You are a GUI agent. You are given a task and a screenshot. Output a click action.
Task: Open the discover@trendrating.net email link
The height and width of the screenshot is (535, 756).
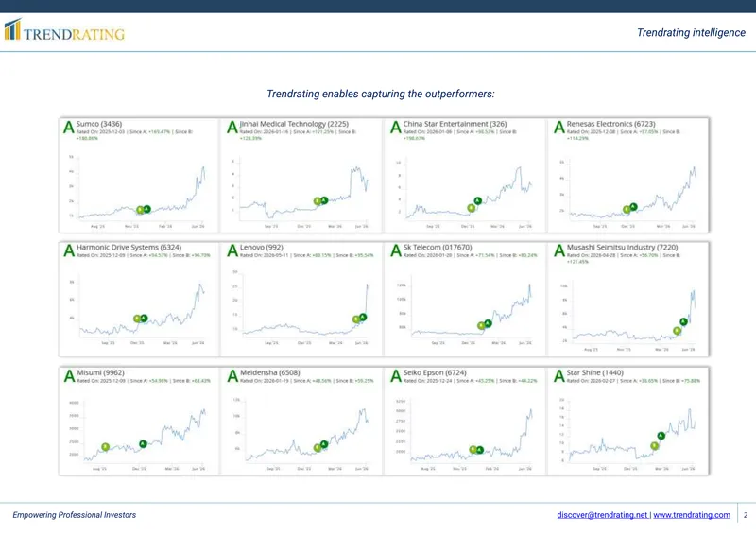(x=602, y=515)
